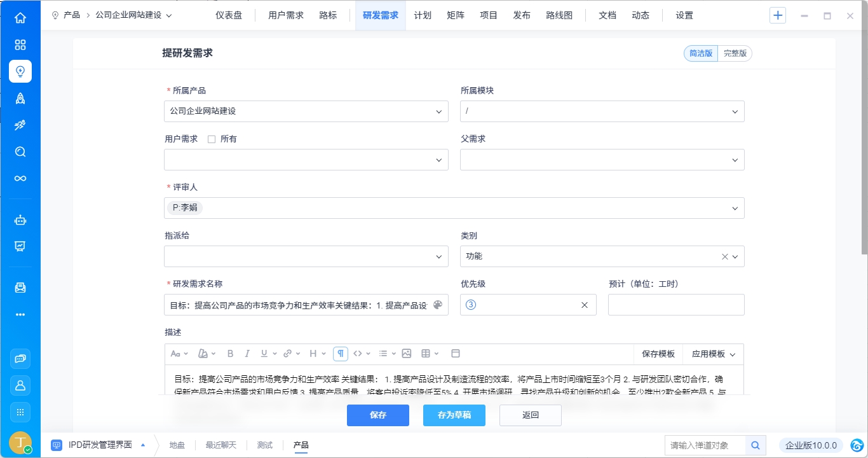
Task: Click the 存为草稿 button
Action: [454, 415]
